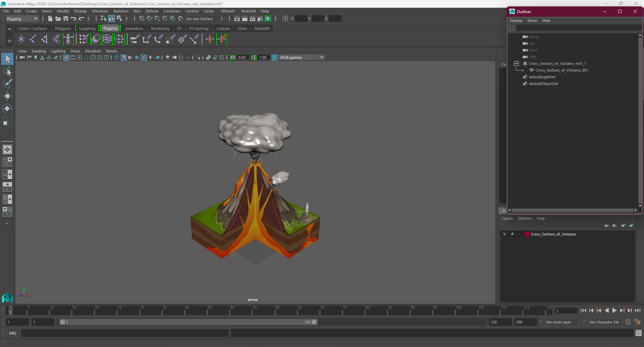This screenshot has width=644, height=347.
Task: Click the Parent Constraint shelf icon
Action: [135, 39]
